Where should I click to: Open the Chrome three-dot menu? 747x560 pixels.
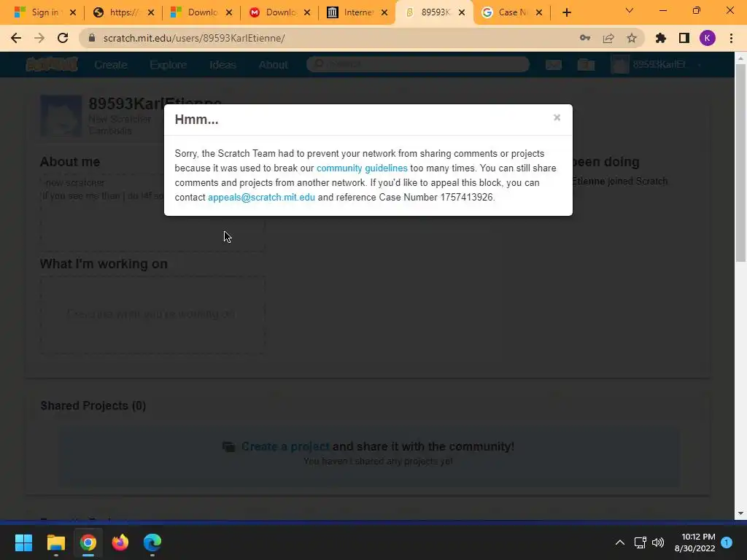coord(731,38)
